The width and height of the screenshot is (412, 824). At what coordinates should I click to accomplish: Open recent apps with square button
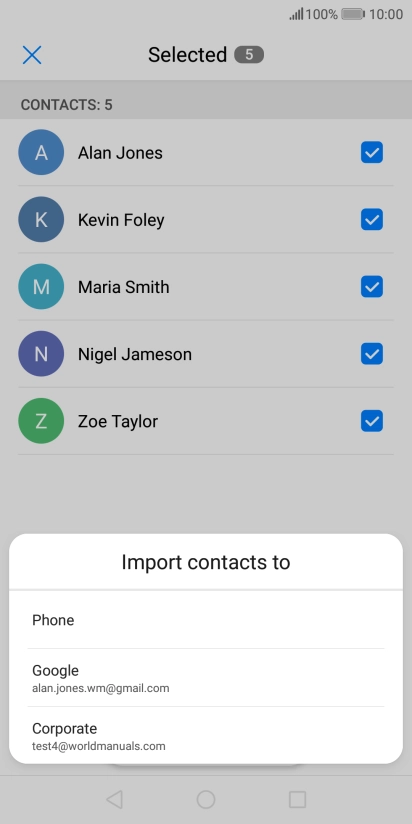[297, 799]
